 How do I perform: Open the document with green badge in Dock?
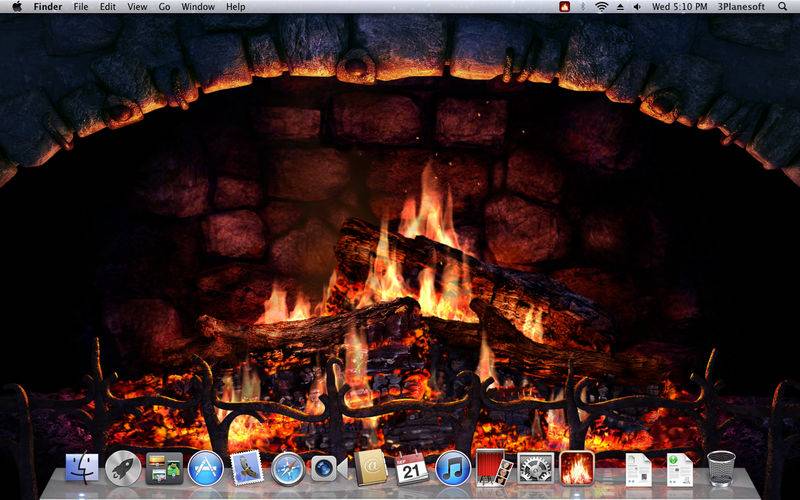679,470
